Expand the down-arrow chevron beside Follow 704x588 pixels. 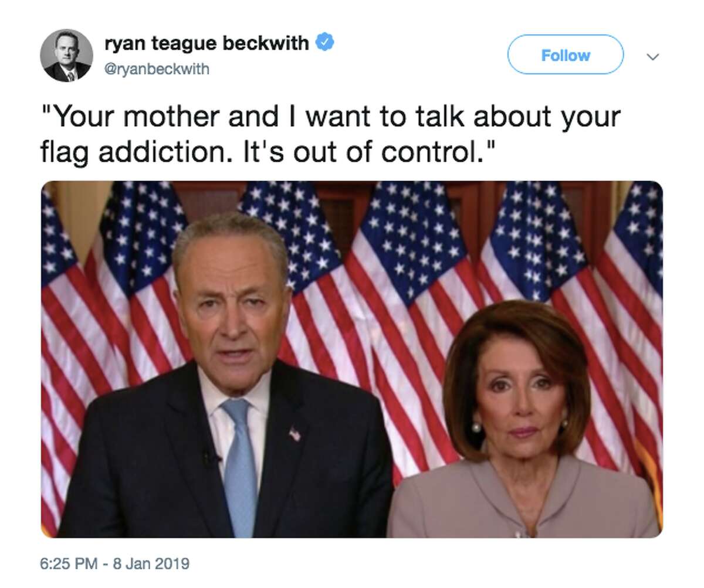653,56
